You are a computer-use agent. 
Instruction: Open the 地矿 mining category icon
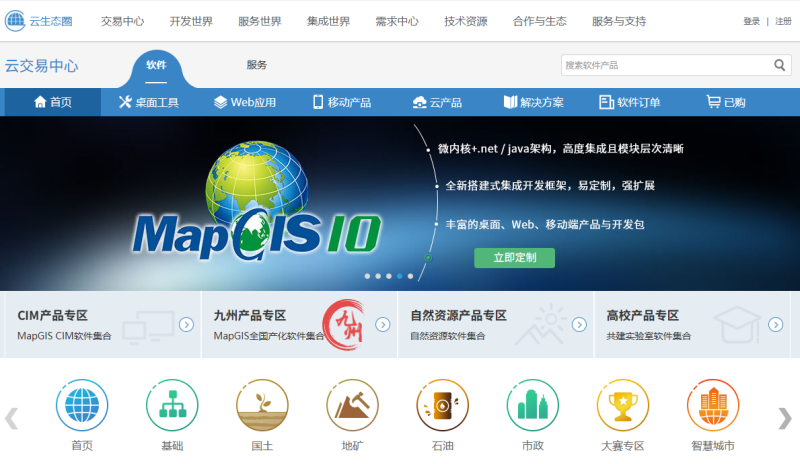click(x=352, y=406)
